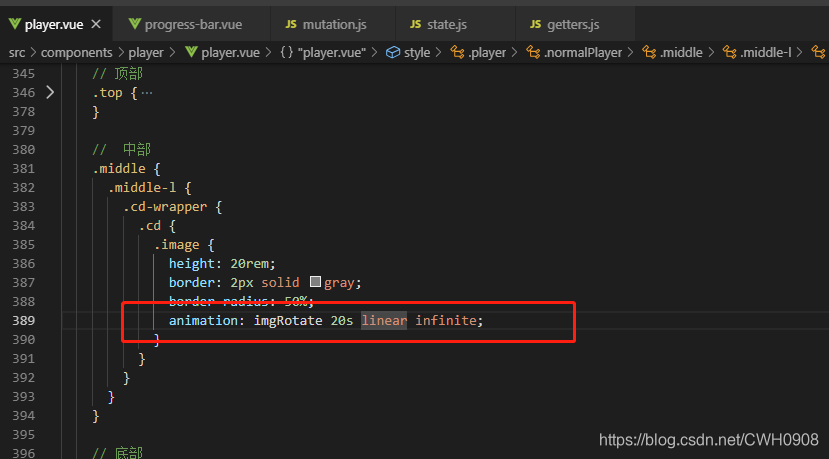
Task: Close the player.vue tab
Action: 96,24
